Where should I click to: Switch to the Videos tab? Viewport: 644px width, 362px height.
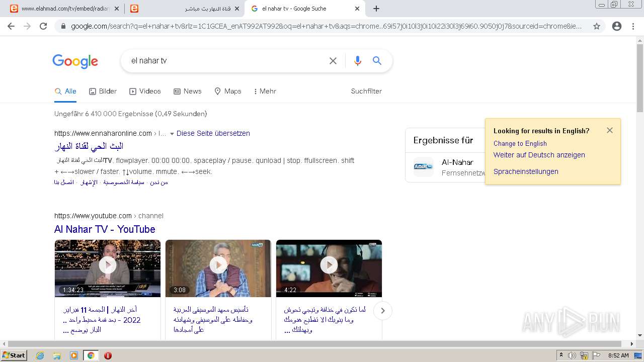tap(145, 91)
